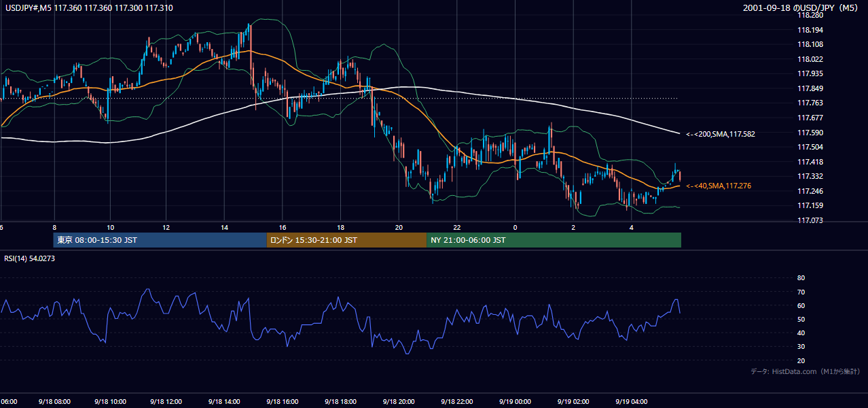Click the HistData.com data source credit
868x408 pixels.
[806, 371]
